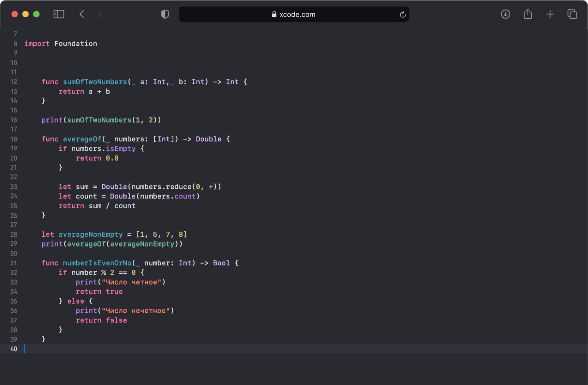The image size is (588, 385).
Task: Click condition 'number % 2 == 0'
Action: point(103,273)
